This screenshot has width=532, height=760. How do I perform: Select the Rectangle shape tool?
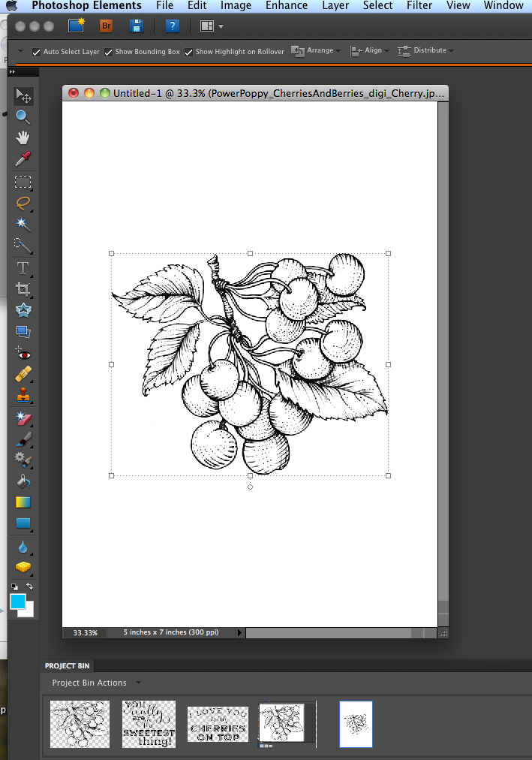pyautogui.click(x=23, y=523)
